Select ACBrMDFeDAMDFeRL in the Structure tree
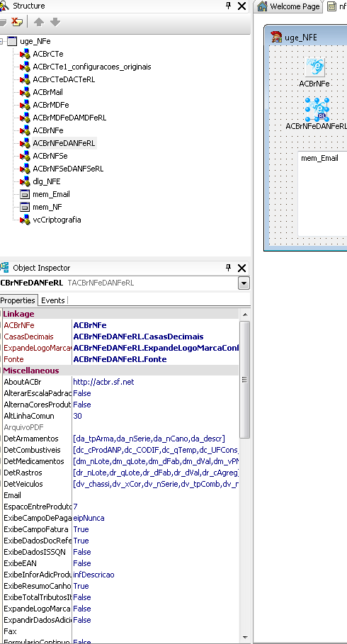 (69, 118)
